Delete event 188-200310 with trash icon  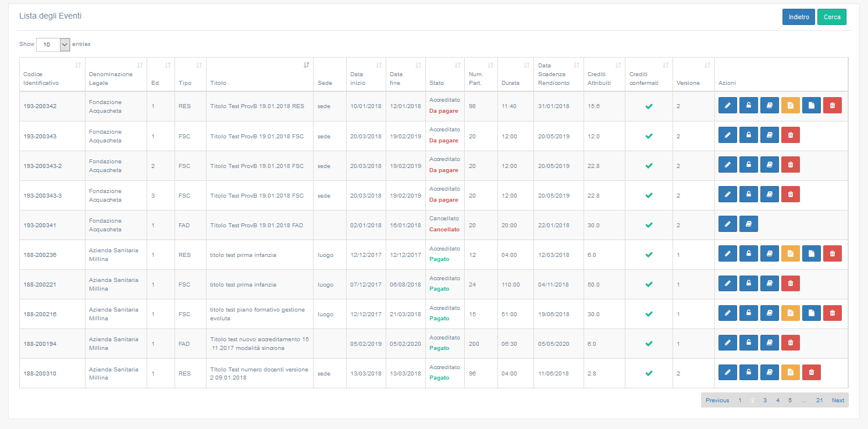coord(812,372)
